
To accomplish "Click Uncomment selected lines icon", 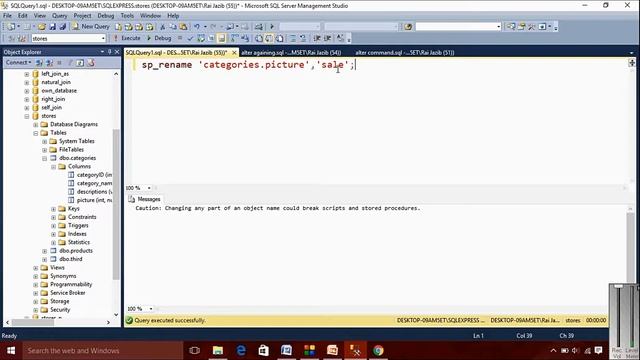I will click(303, 38).
